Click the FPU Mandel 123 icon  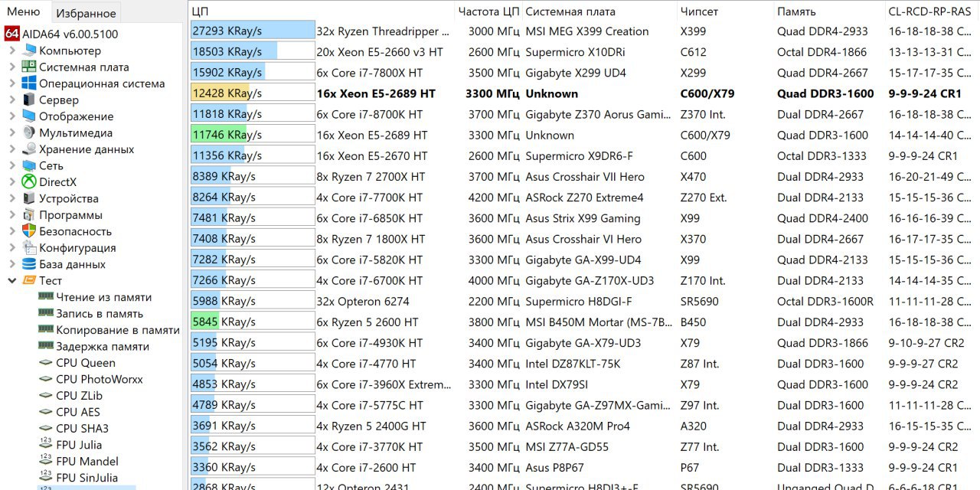point(46,462)
